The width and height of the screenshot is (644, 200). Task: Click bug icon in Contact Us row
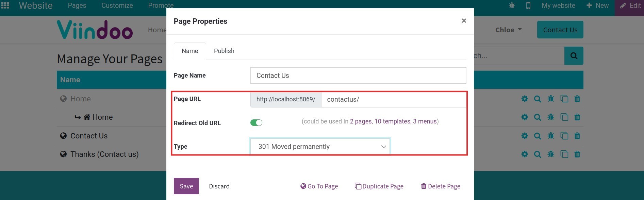click(551, 136)
